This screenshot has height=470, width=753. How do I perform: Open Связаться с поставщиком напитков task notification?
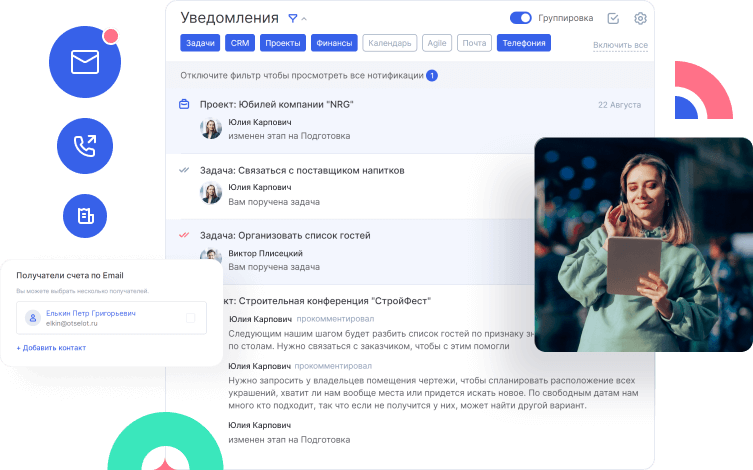[x=302, y=170]
